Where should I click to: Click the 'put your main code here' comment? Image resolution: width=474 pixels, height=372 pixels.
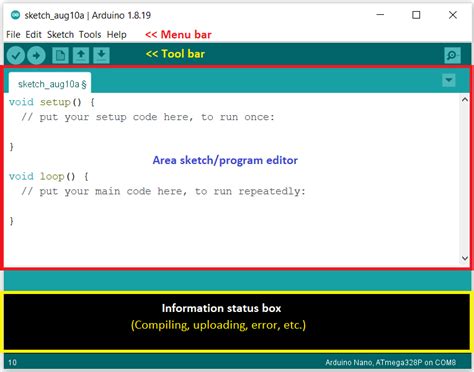click(x=163, y=191)
